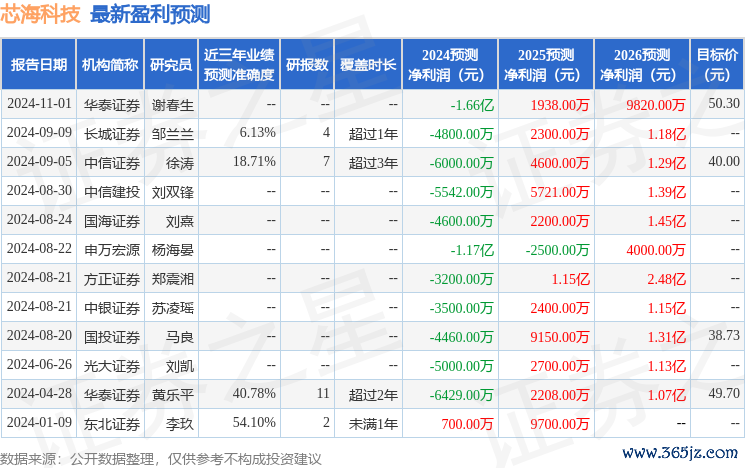
Task: Select the 2024预测净利润 column header
Action: click(450, 64)
